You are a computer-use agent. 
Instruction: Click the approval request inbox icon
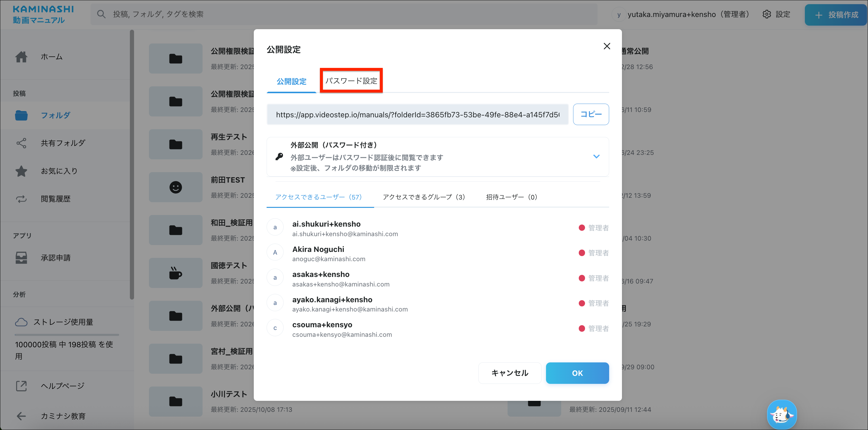pos(21,258)
